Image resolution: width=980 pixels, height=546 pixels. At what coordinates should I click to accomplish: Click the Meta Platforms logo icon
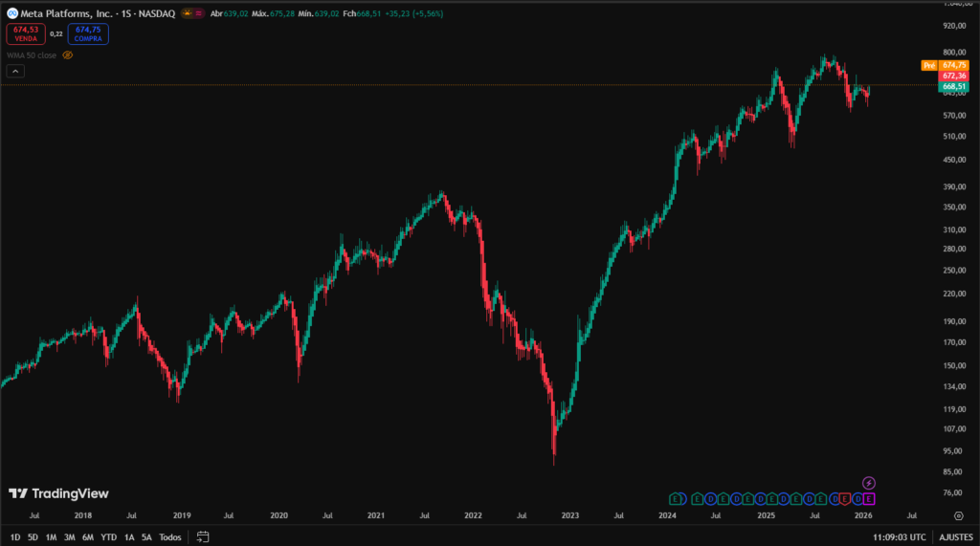tap(11, 11)
